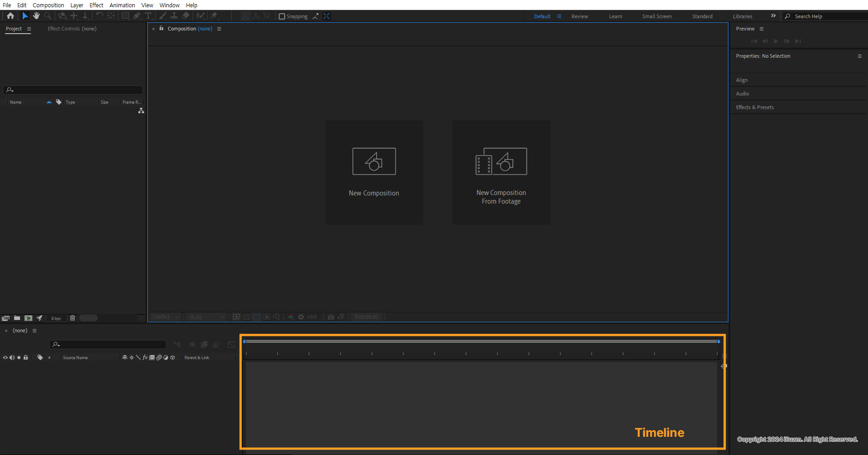Click the 8 bpc color depth setting

coord(56,318)
